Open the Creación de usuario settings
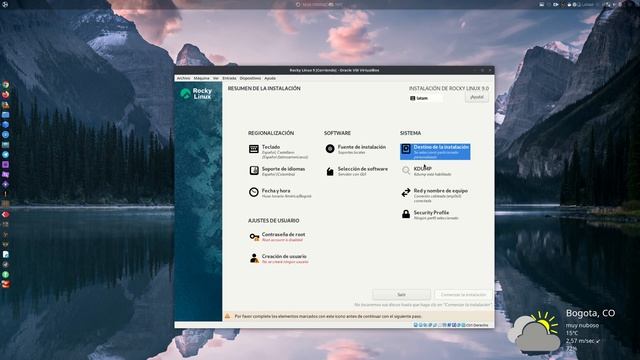640x360 pixels. pyautogui.click(x=278, y=259)
